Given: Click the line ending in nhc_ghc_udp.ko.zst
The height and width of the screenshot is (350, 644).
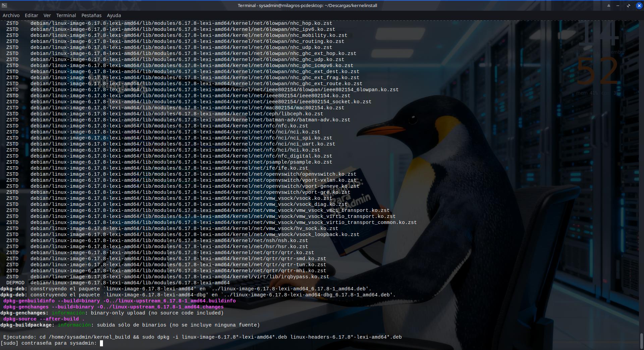Looking at the screenshot, I should [x=175, y=59].
